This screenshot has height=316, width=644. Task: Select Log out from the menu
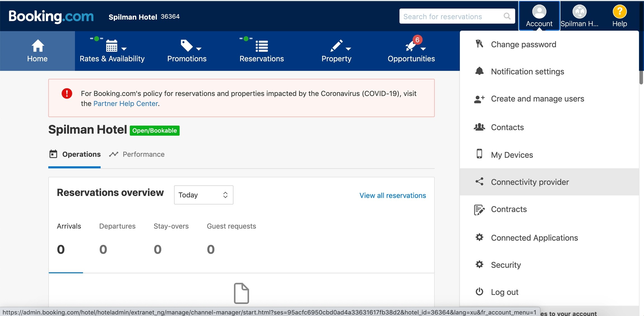pos(505,292)
